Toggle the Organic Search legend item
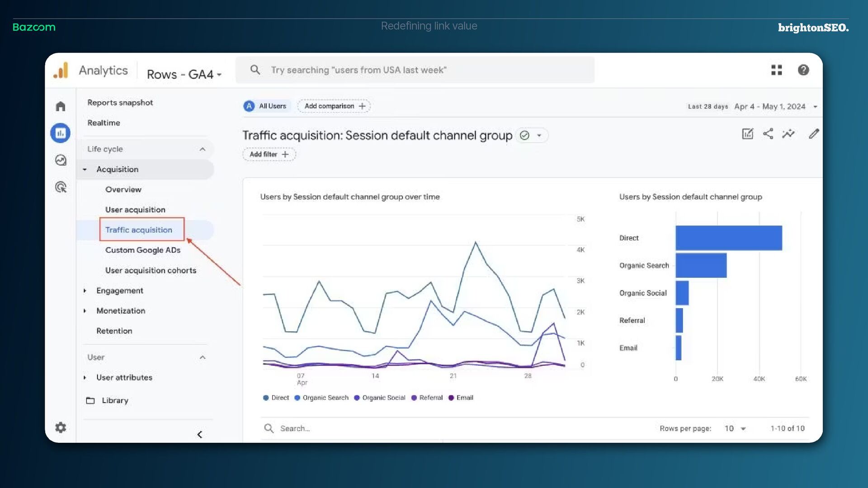This screenshot has width=868, height=488. pyautogui.click(x=321, y=398)
